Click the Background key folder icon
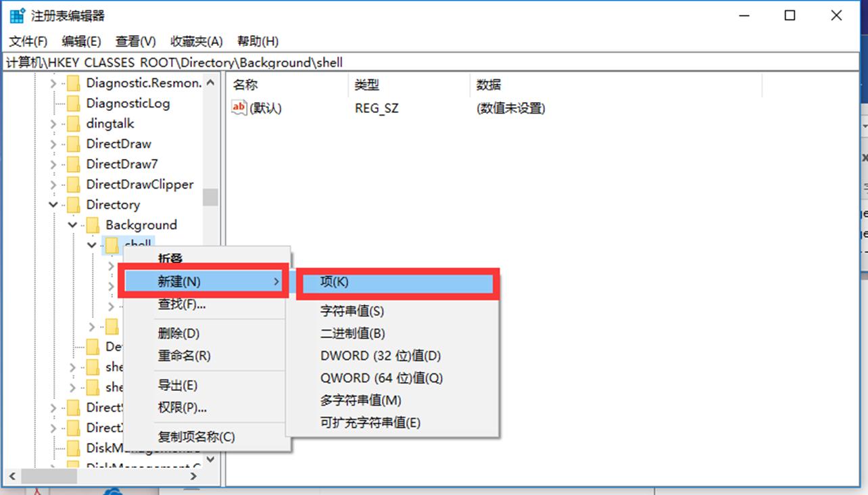Viewport: 868px width, 495px height. [93, 225]
